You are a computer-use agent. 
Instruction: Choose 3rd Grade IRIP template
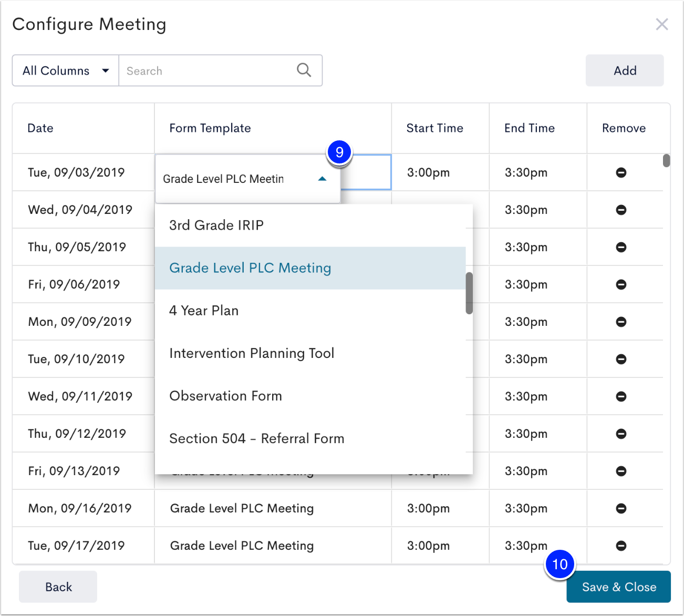[x=310, y=225]
